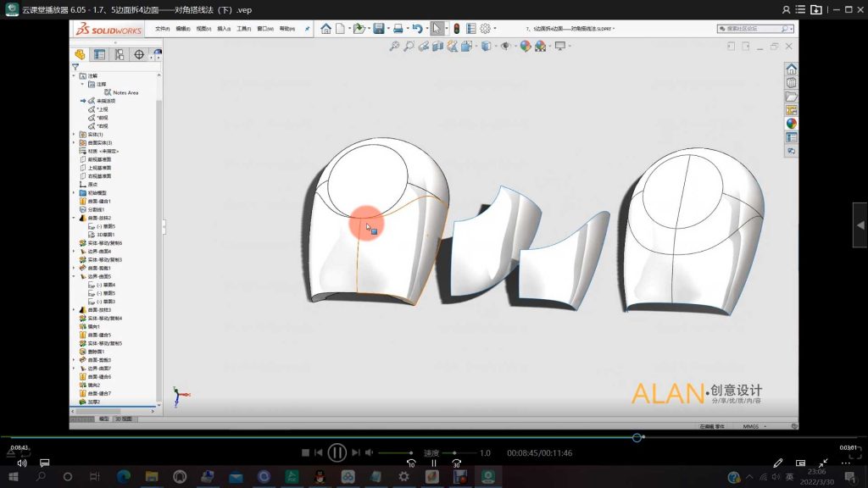The height and width of the screenshot is (488, 868).
Task: Click the Zoom to Fit magnifier icon
Action: pyautogui.click(x=395, y=46)
